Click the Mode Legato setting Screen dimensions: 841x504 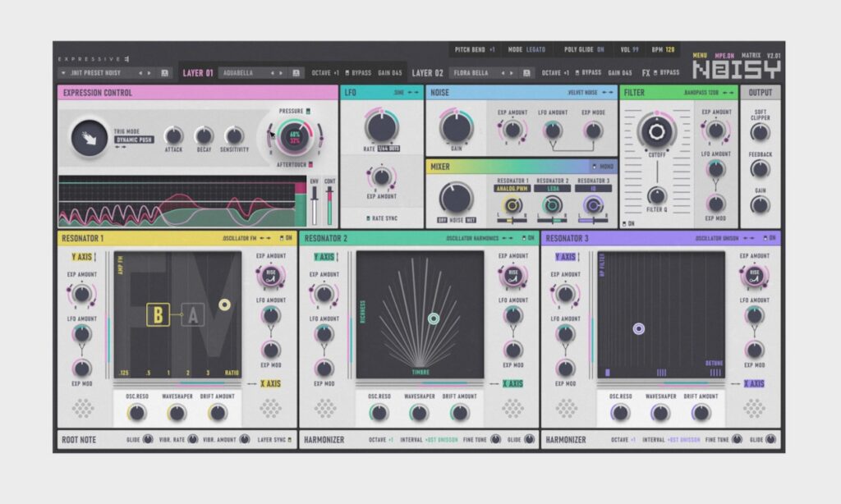pyautogui.click(x=526, y=49)
